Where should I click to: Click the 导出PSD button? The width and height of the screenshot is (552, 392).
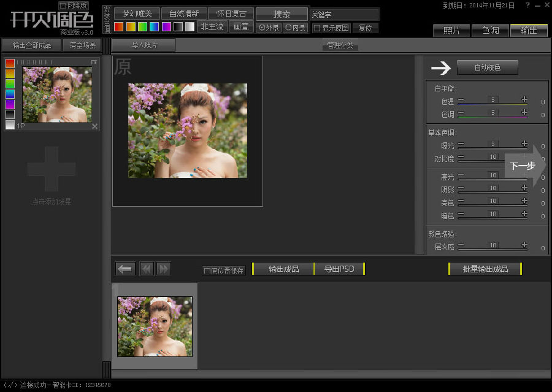pos(339,269)
